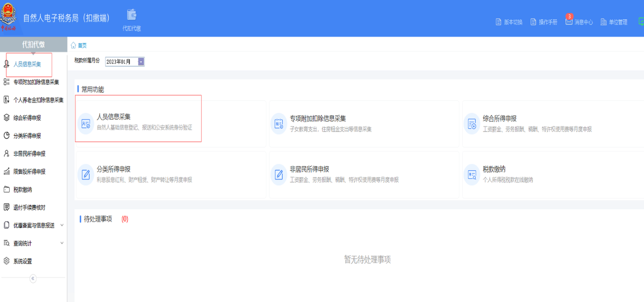Open 消息中心 with the notification badge
644x302 pixels.
(x=579, y=21)
